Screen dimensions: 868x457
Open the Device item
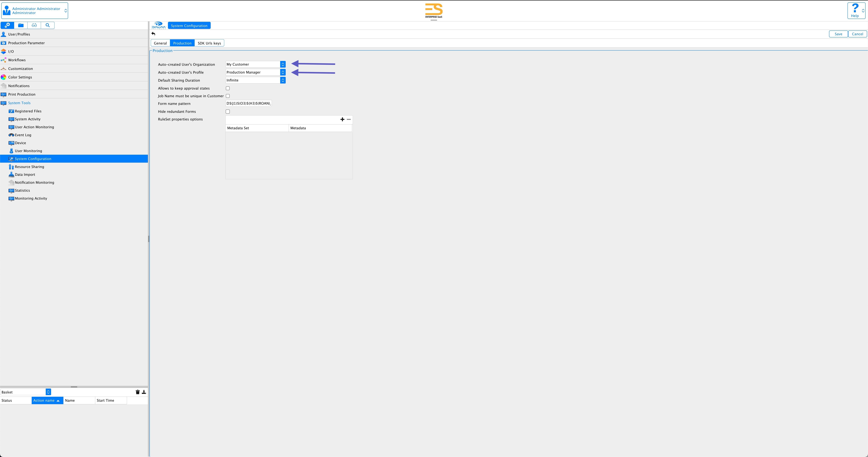[20, 143]
